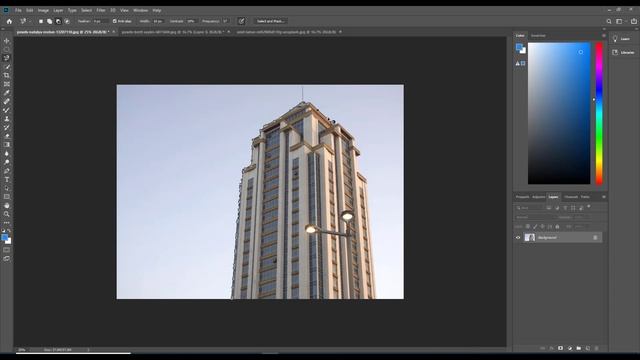Image resolution: width=640 pixels, height=360 pixels.
Task: Open the Libraries panel button
Action: 623,52
